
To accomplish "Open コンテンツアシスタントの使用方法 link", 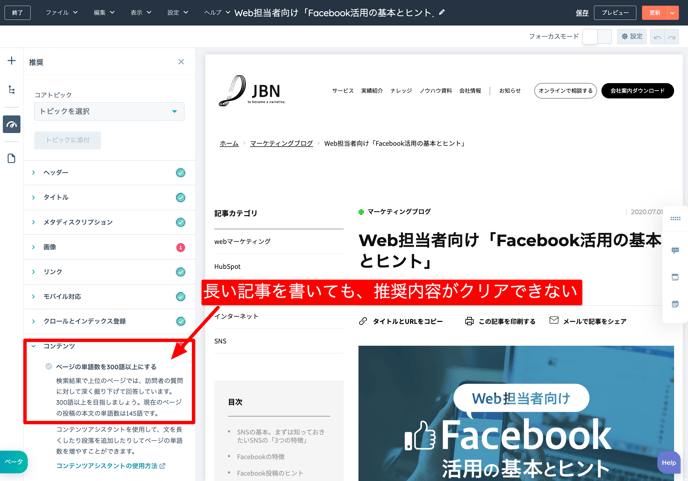I will pyautogui.click(x=111, y=466).
